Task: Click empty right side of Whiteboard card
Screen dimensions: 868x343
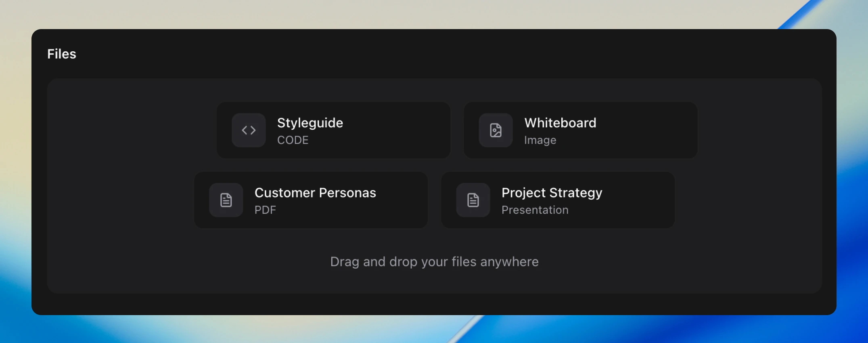Action: point(654,130)
